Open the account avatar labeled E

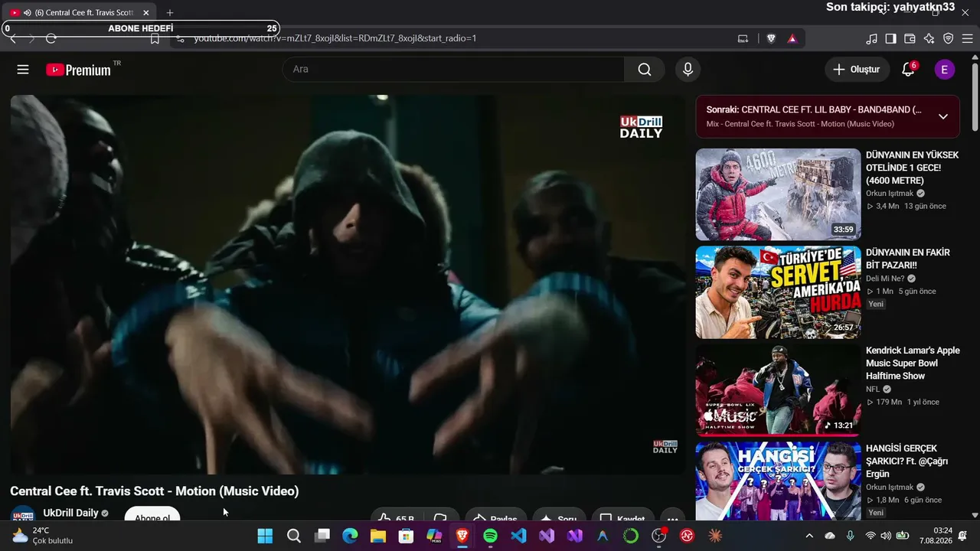(x=944, y=70)
